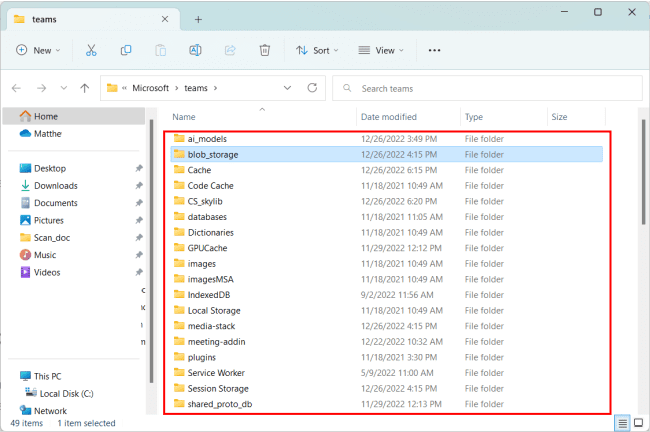
Task: Sort files by Name column header
Action: (184, 117)
